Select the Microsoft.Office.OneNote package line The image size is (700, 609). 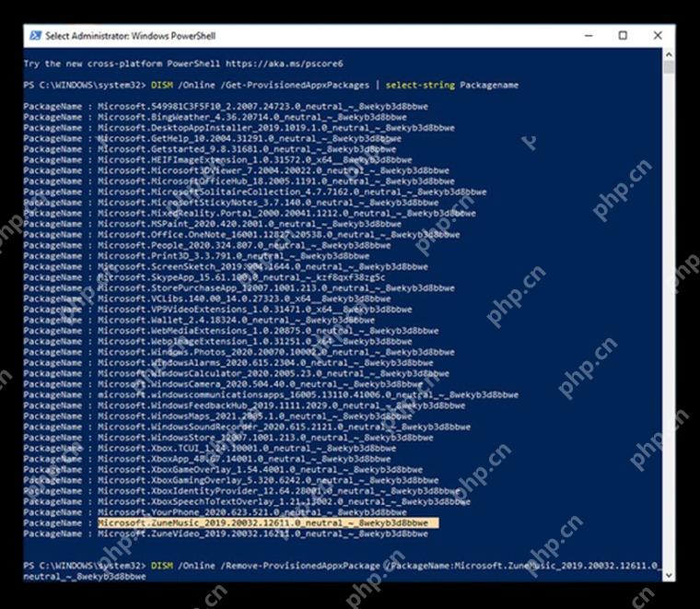241,234
